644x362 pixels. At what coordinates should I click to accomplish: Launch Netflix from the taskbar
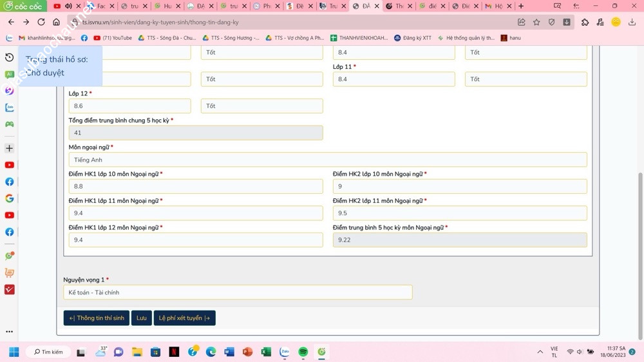(174, 352)
